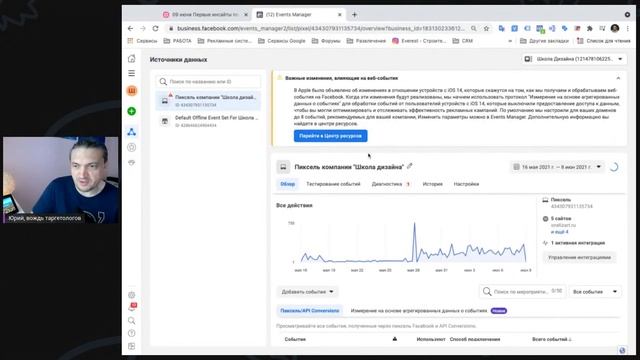Image resolution: width=640 pixels, height=360 pixels.
Task: Open the История tab
Action: (x=432, y=184)
